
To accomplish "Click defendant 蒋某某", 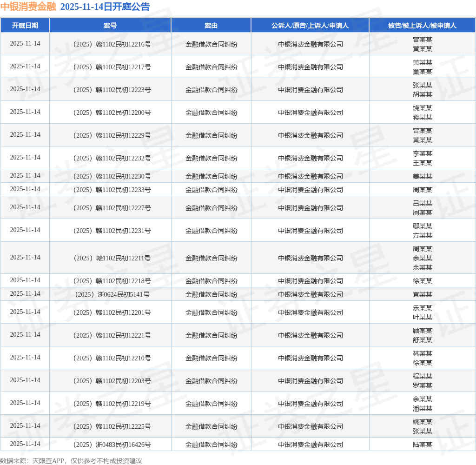I will (422, 117).
